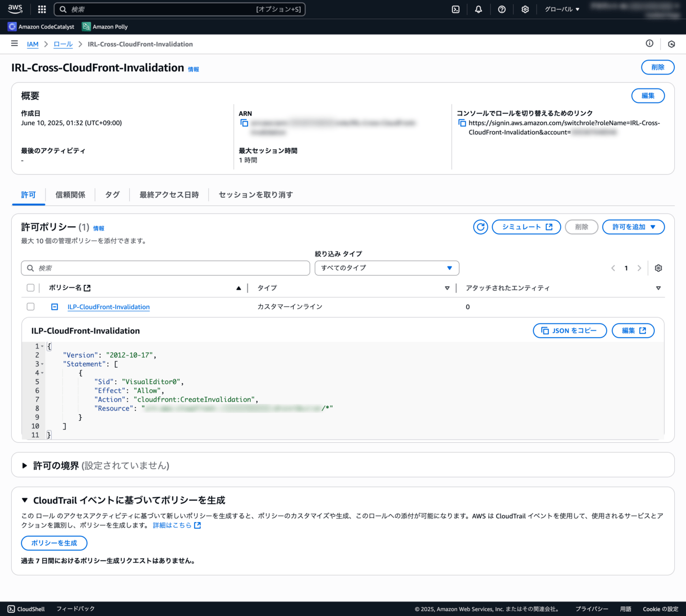Copy the switch role console link
Viewport: 686px width, 616px height.
[x=462, y=123]
